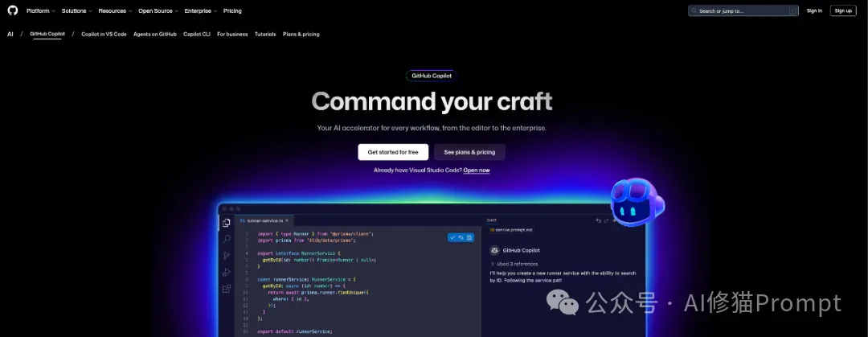The width and height of the screenshot is (868, 337).
Task: Click See plans & pricing button
Action: click(x=469, y=152)
